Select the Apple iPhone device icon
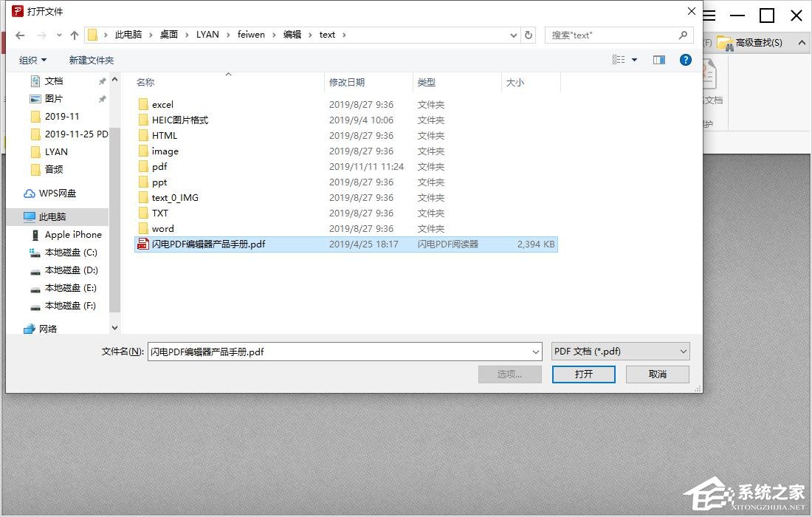Image resolution: width=812 pixels, height=517 pixels. coord(36,234)
